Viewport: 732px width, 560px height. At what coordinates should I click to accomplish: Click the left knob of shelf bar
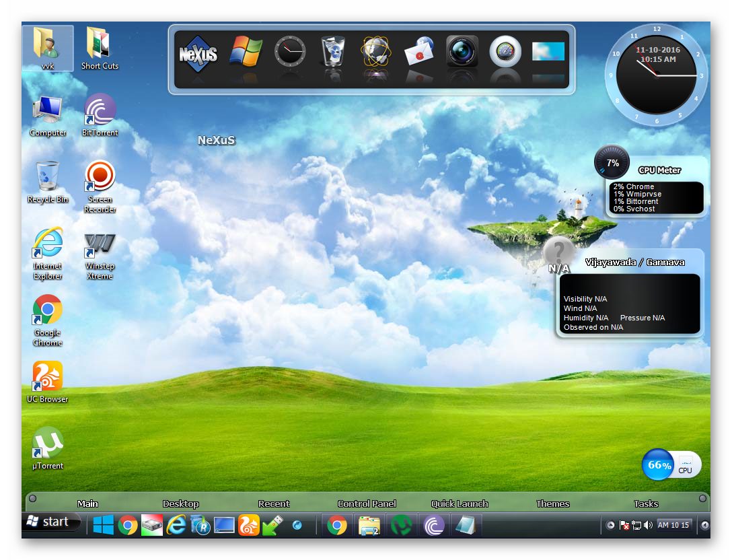[x=33, y=498]
